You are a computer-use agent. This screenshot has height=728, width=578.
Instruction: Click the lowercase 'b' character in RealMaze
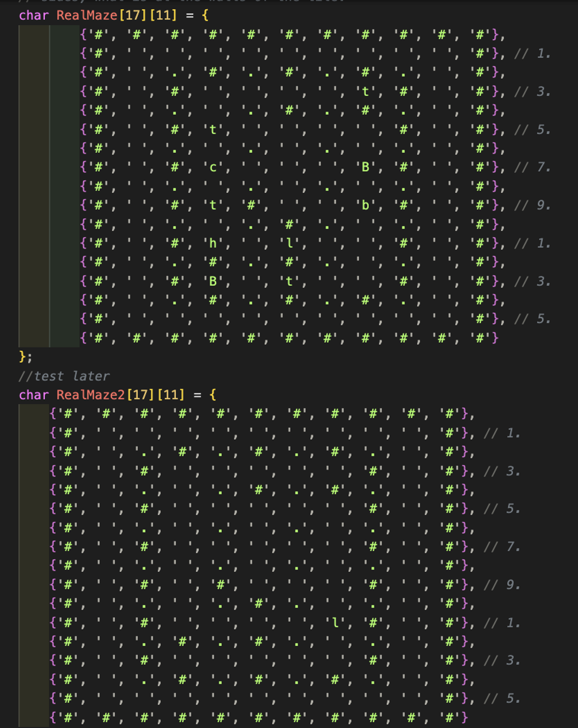pos(365,206)
